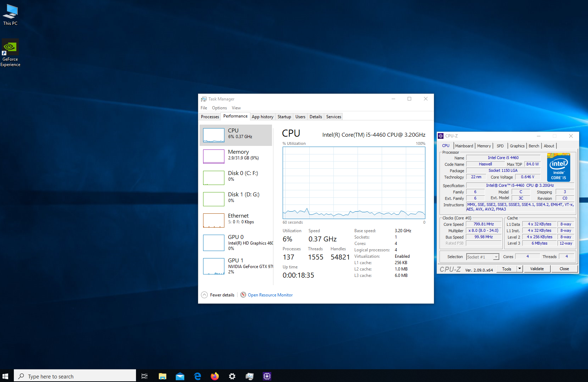Open Mail app from taskbar
Screen dimensions: 588x382
point(180,376)
